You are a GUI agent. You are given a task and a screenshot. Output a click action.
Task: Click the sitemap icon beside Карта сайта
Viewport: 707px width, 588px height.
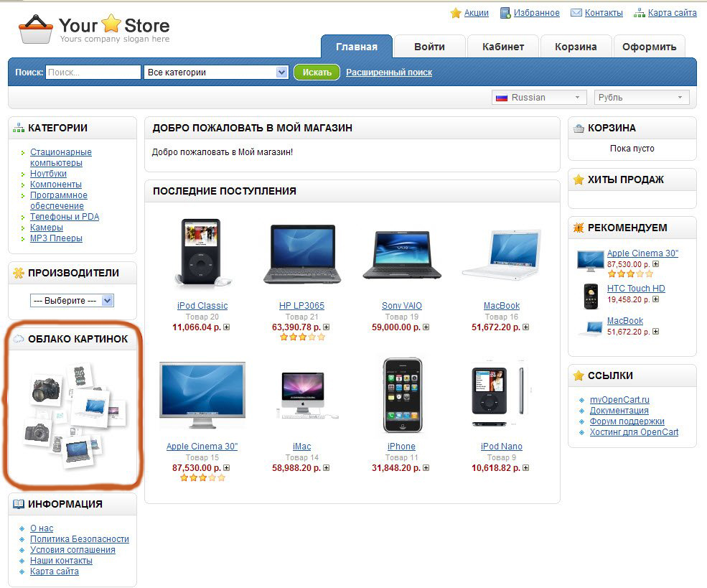coord(640,13)
